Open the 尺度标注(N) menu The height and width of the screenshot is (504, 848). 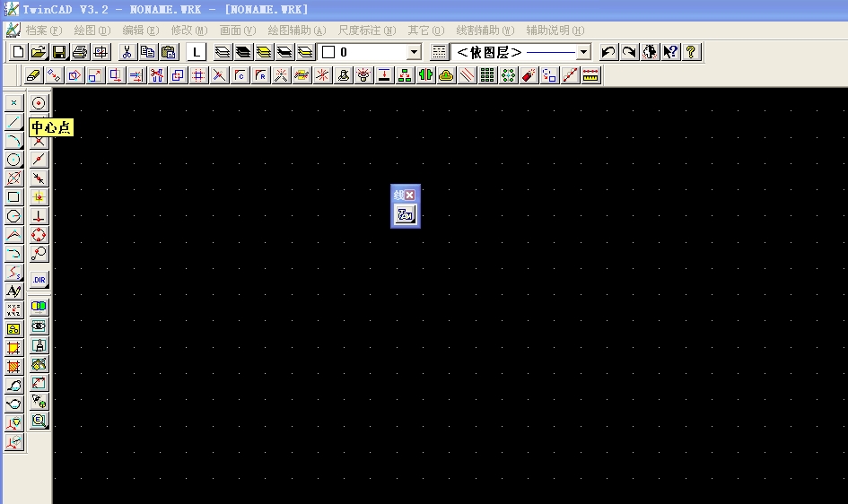click(x=367, y=30)
